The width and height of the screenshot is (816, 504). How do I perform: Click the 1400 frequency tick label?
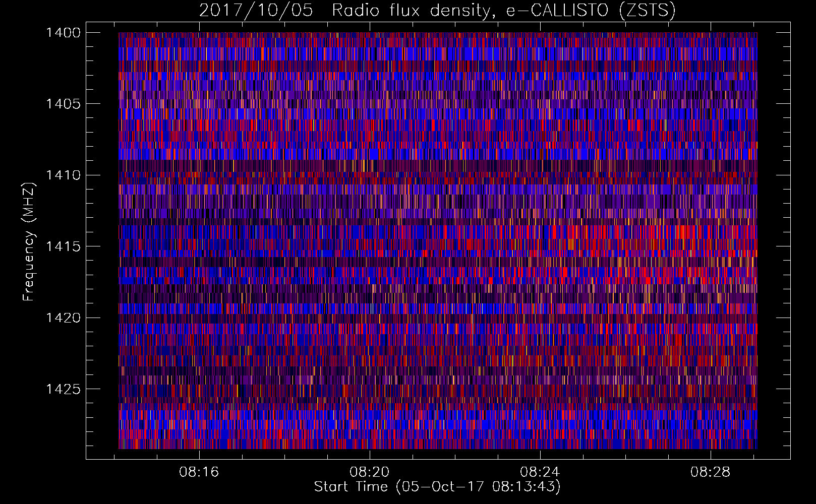click(63, 33)
